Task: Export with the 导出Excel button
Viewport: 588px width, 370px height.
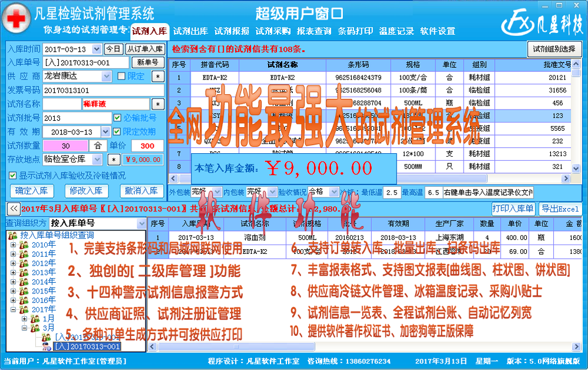Action: 560,209
